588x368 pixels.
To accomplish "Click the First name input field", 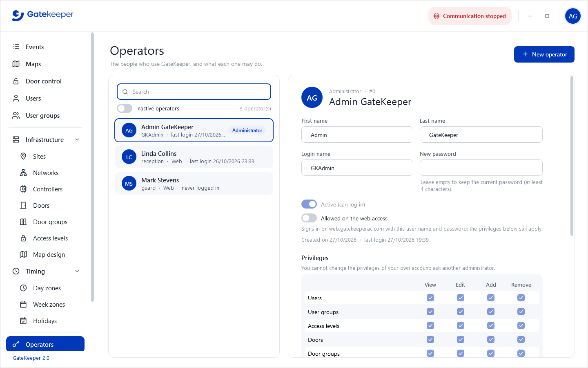I will [357, 135].
